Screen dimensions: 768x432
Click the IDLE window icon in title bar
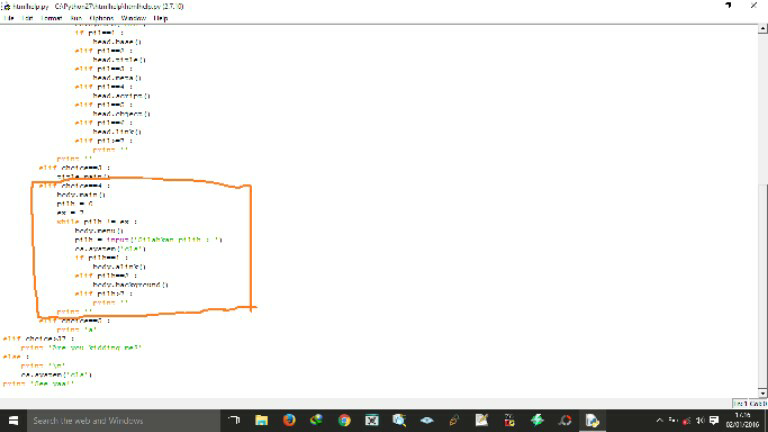coord(6,6)
